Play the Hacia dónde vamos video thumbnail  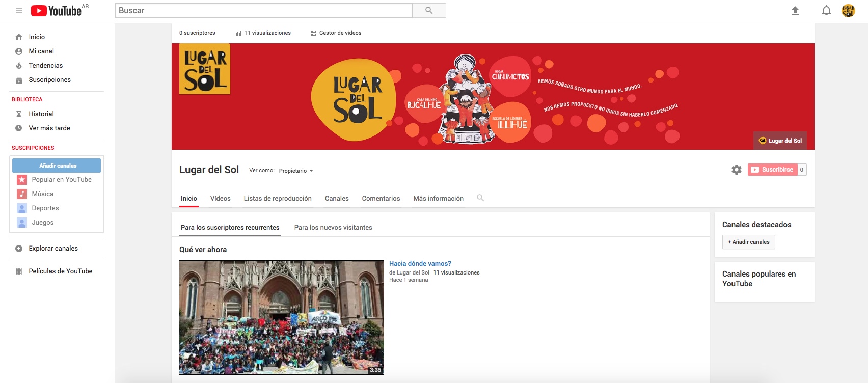[x=282, y=317]
